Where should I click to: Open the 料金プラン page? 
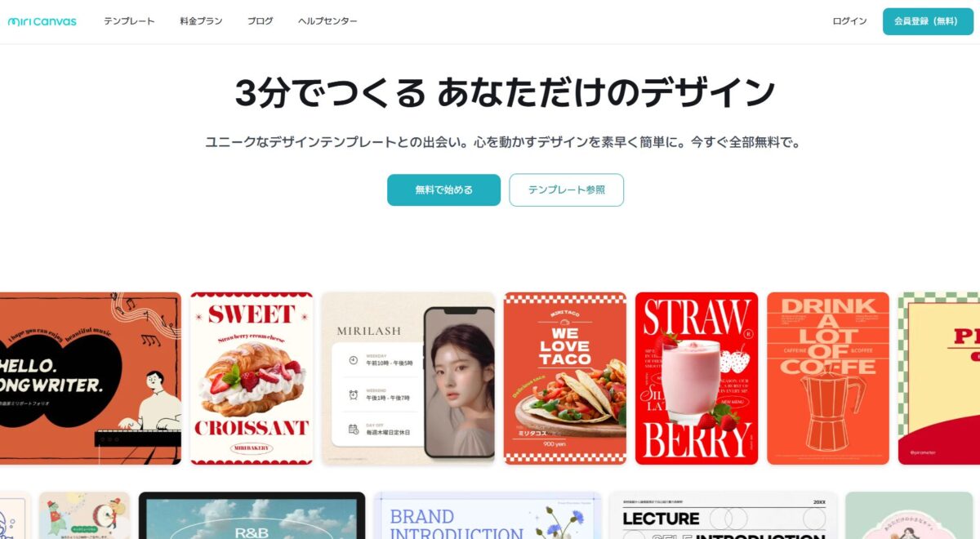point(201,21)
